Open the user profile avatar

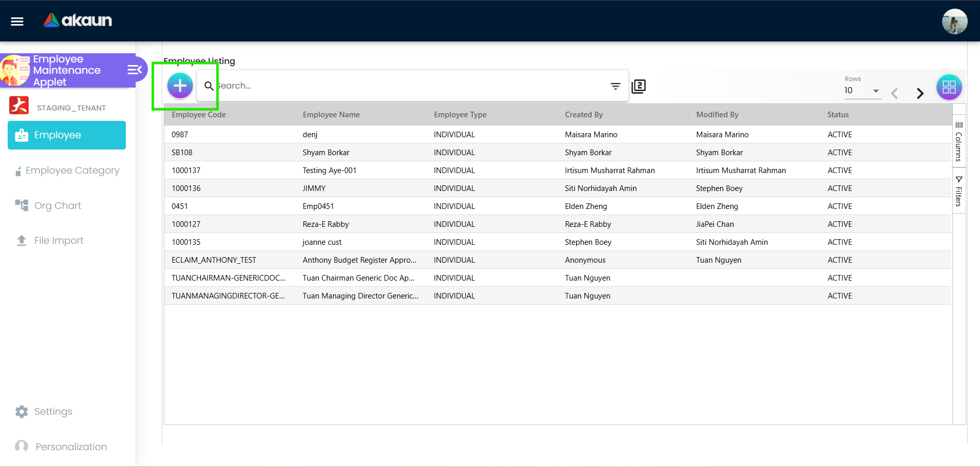tap(954, 22)
